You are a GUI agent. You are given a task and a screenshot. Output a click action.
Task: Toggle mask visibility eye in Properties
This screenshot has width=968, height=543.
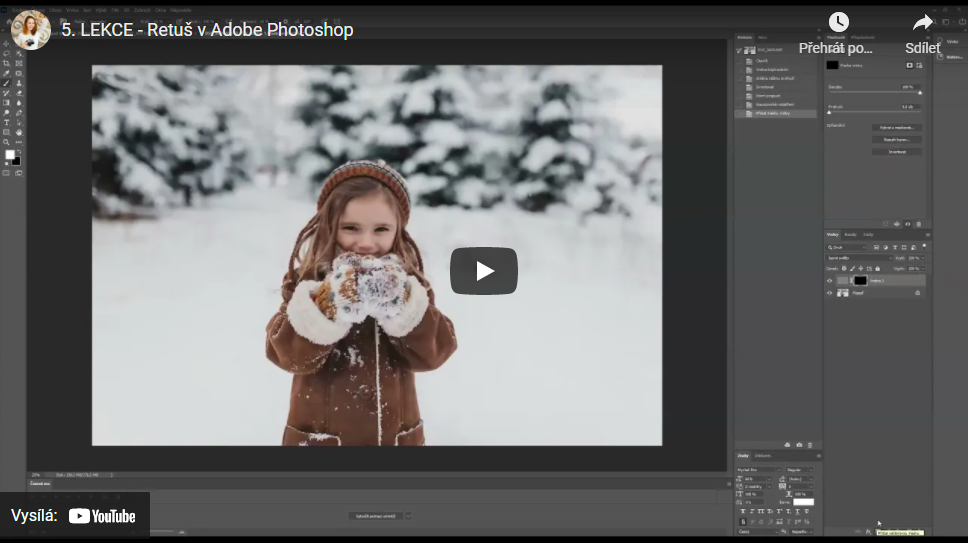(908, 224)
